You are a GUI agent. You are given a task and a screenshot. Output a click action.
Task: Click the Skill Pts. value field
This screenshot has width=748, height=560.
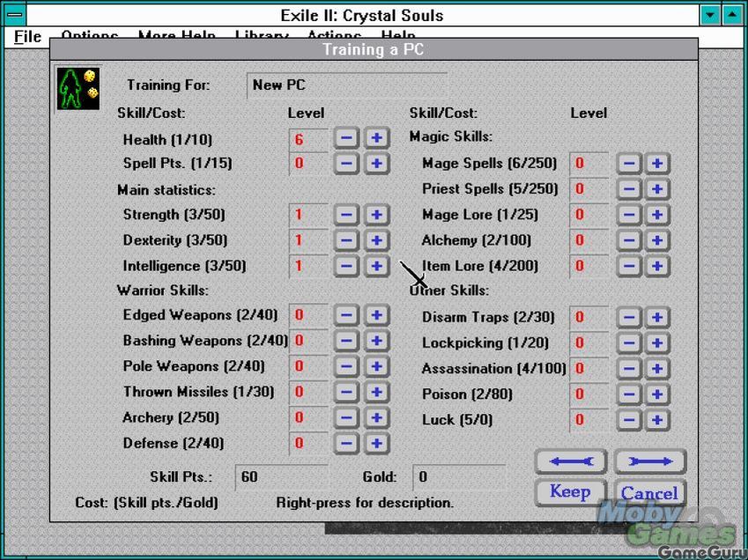(x=281, y=477)
